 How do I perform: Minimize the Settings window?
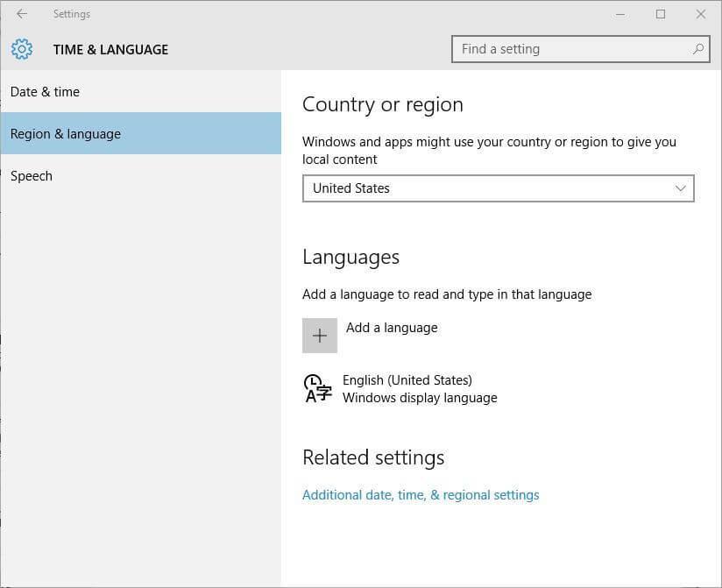(620, 14)
